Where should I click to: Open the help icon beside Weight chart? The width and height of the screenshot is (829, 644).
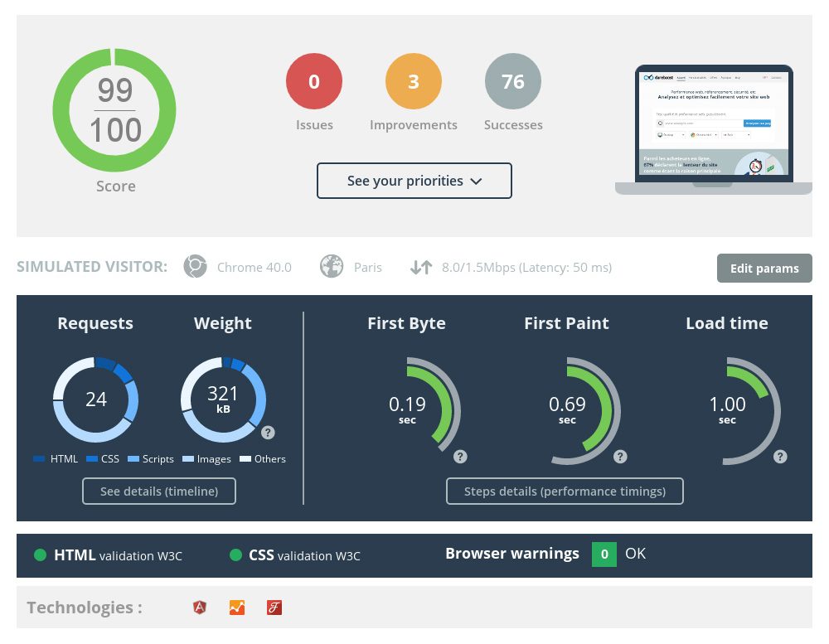click(268, 432)
